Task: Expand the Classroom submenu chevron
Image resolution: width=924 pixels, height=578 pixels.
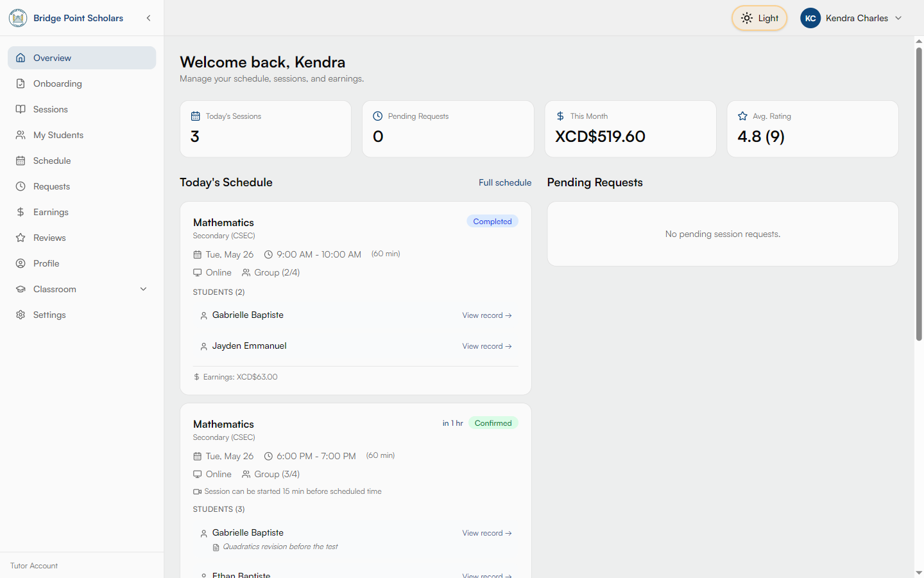Action: [143, 289]
